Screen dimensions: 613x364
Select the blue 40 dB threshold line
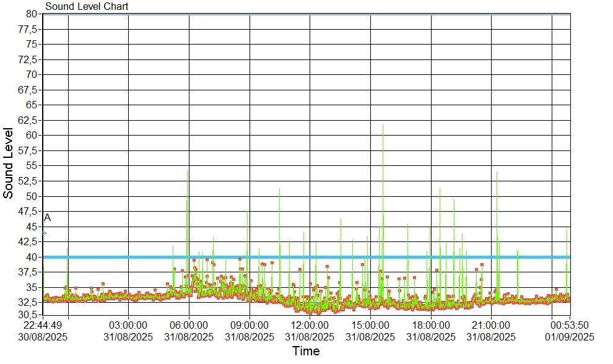pos(310,257)
